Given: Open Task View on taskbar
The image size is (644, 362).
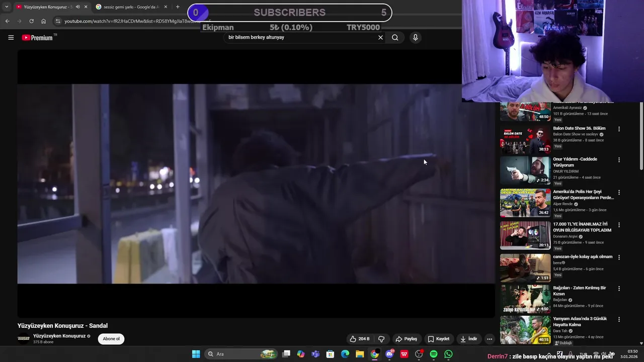Looking at the screenshot, I should point(286,354).
